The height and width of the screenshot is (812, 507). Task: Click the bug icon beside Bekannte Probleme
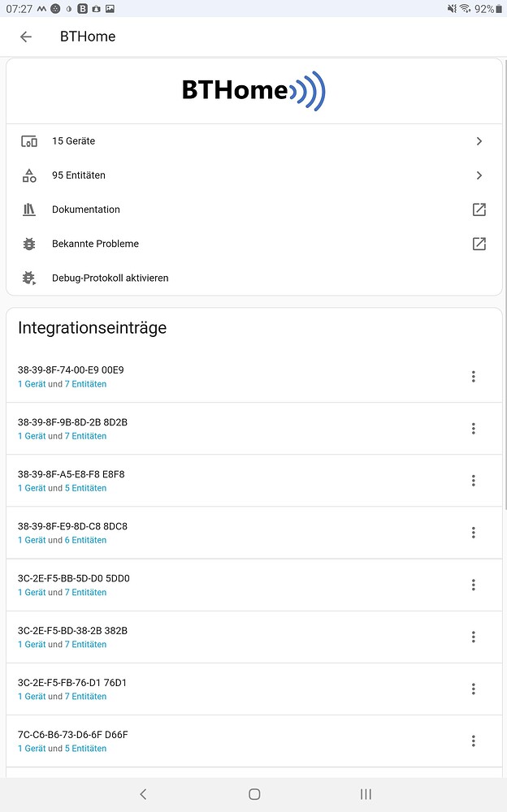(x=28, y=243)
